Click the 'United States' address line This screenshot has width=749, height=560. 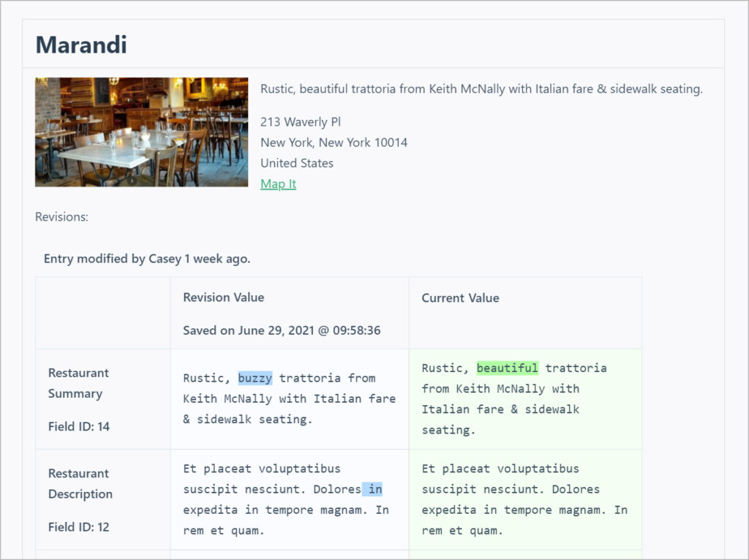[297, 163]
